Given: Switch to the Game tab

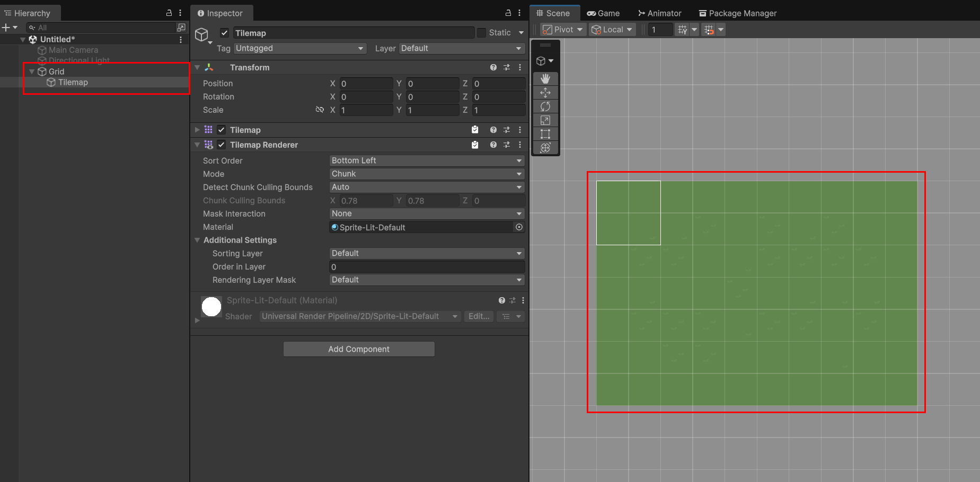Looking at the screenshot, I should point(603,13).
